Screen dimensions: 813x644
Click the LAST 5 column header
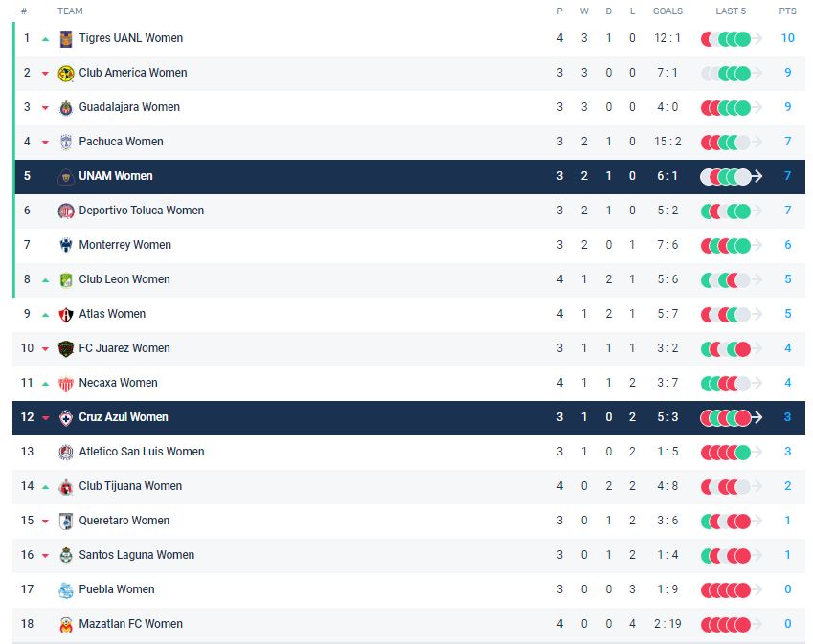(731, 11)
